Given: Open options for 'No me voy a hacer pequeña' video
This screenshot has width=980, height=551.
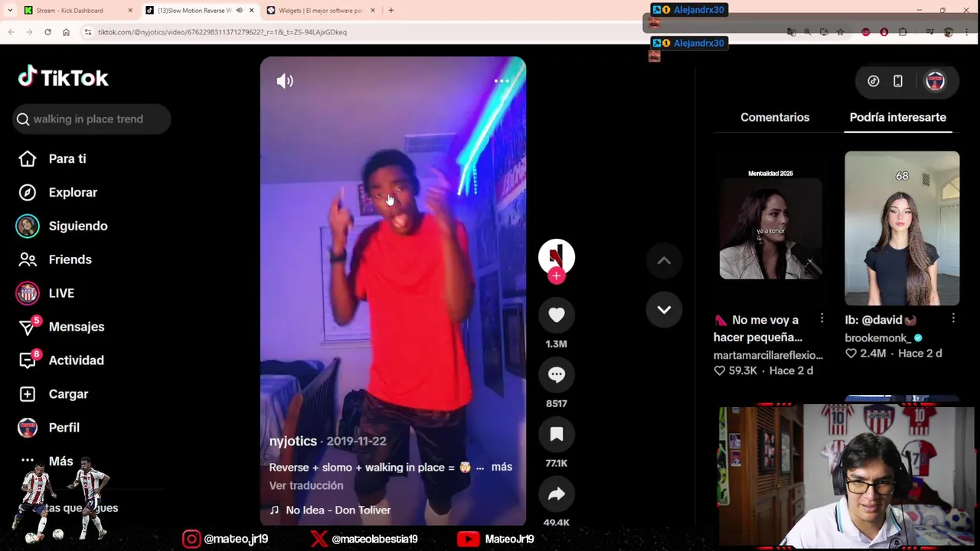Looking at the screenshot, I should point(822,318).
